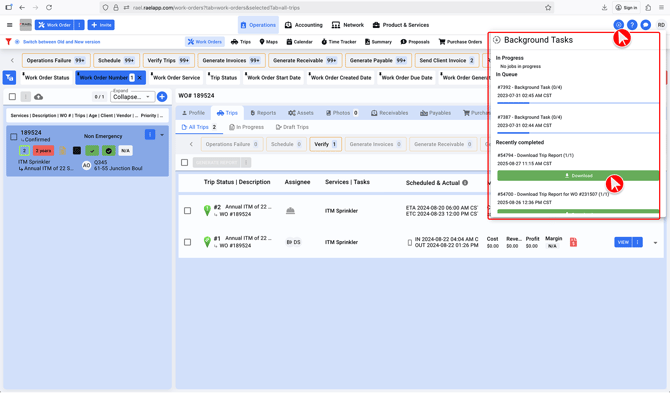Screen dimensions: 670x393
Task: Download the #54794 Trip Report
Action: pyautogui.click(x=578, y=175)
